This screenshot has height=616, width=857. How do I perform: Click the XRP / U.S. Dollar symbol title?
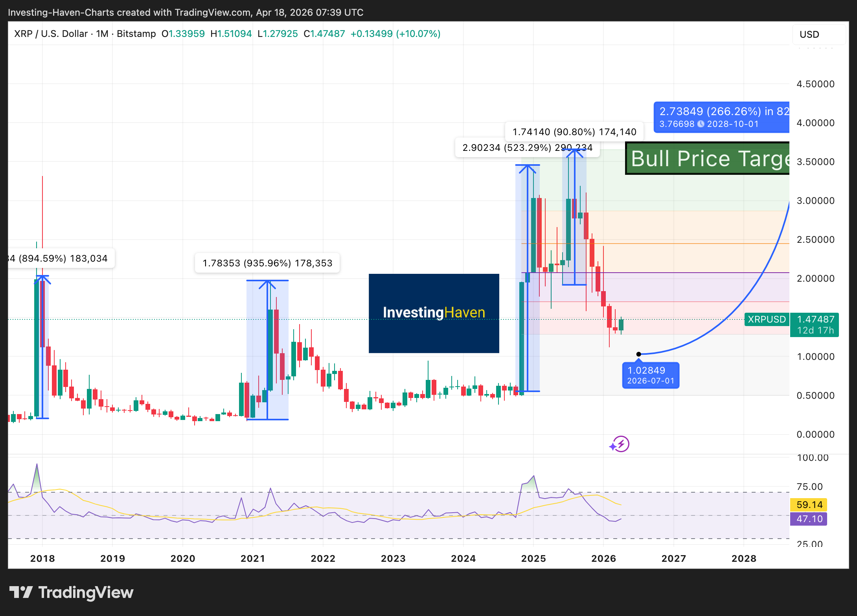51,34
